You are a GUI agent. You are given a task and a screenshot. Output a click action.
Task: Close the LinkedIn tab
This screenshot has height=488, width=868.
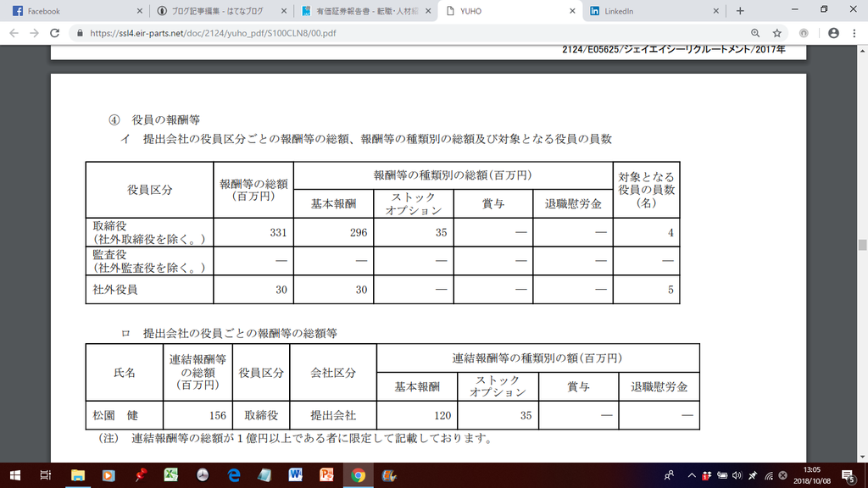(715, 11)
